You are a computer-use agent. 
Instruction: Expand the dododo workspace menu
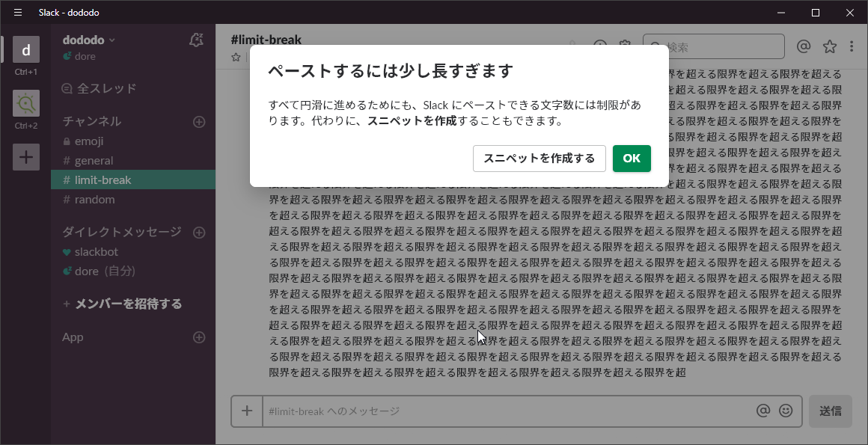coord(89,40)
